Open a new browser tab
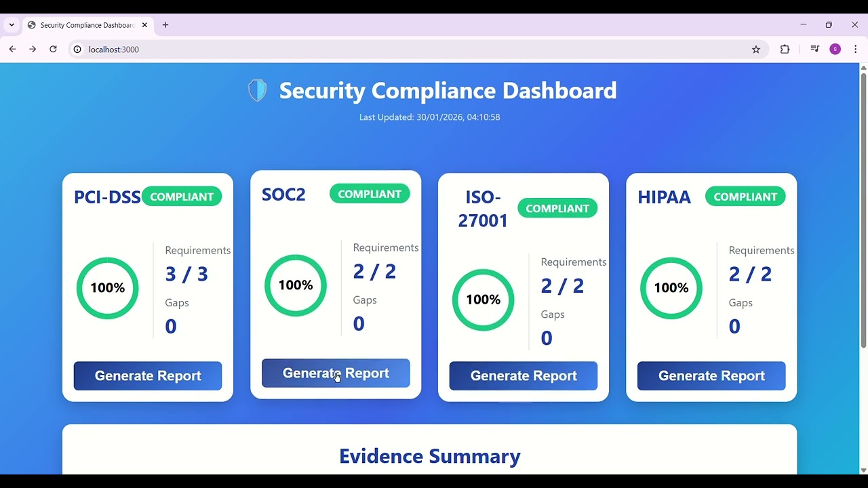 [165, 25]
